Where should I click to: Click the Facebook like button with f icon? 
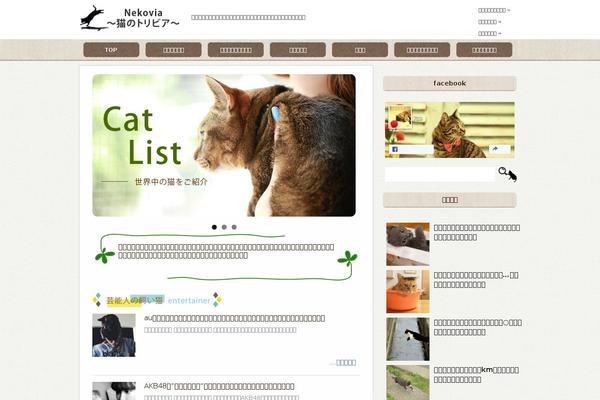click(x=411, y=149)
